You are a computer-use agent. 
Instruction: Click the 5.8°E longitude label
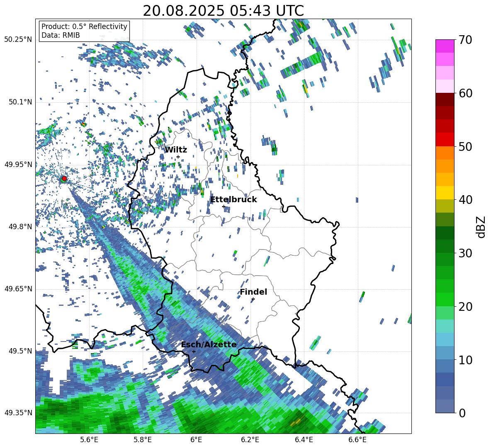coord(143,440)
